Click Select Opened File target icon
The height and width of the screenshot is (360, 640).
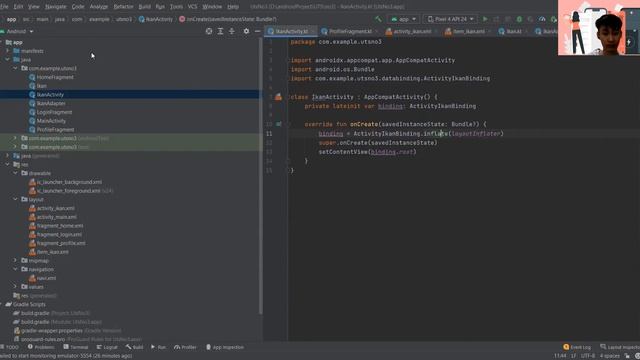209,31
